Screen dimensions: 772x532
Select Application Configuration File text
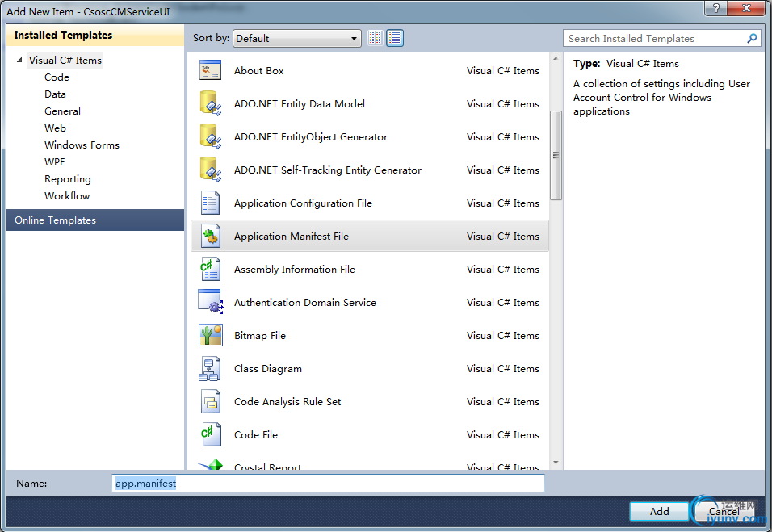pyautogui.click(x=304, y=203)
